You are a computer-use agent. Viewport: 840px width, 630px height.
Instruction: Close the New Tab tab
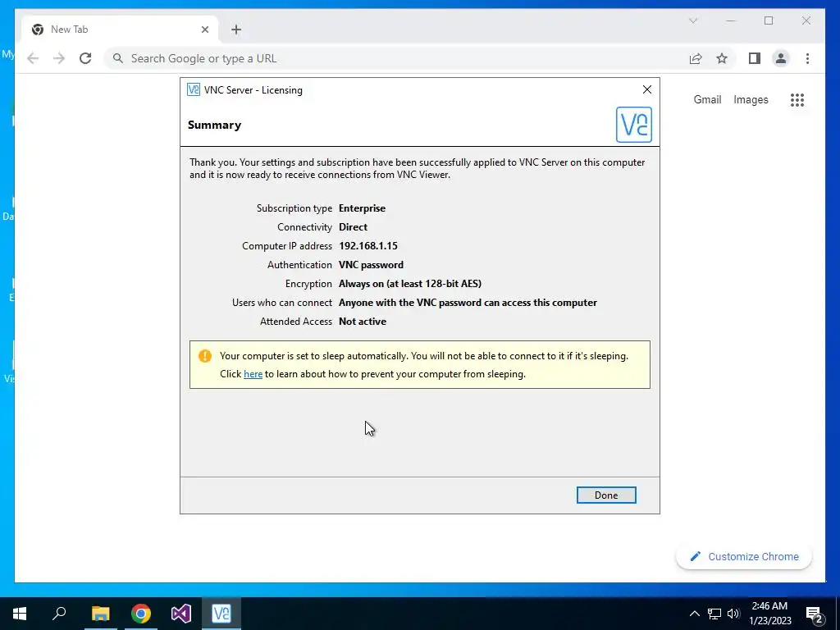(204, 30)
